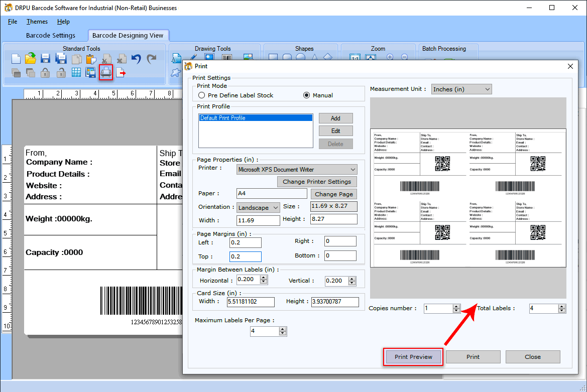Click the Send to Back layers icon
The width and height of the screenshot is (587, 392).
[31, 73]
